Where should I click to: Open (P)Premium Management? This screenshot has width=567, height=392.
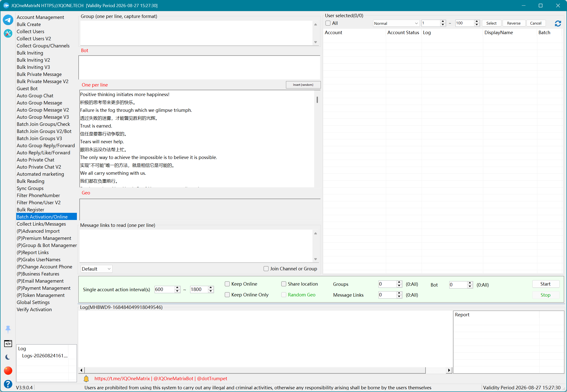point(44,238)
